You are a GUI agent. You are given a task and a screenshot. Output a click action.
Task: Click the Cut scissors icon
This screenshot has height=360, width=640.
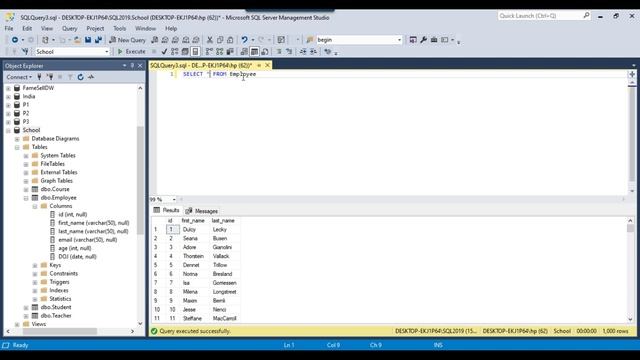(x=210, y=40)
